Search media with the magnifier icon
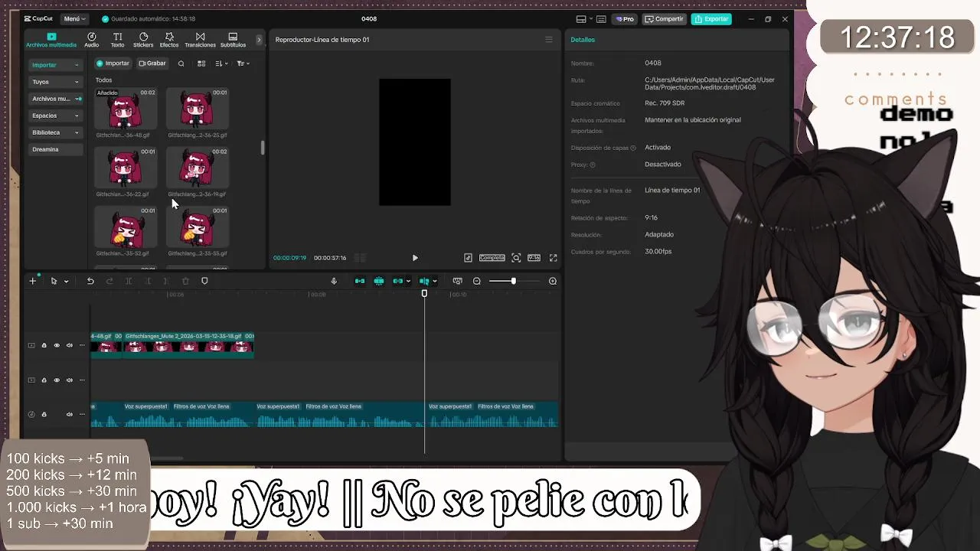 pos(181,64)
